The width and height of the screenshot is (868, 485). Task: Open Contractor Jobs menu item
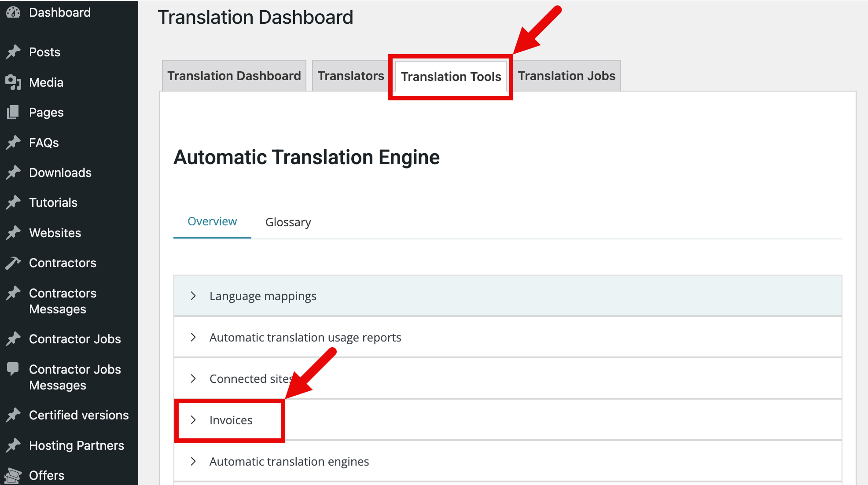coord(75,339)
